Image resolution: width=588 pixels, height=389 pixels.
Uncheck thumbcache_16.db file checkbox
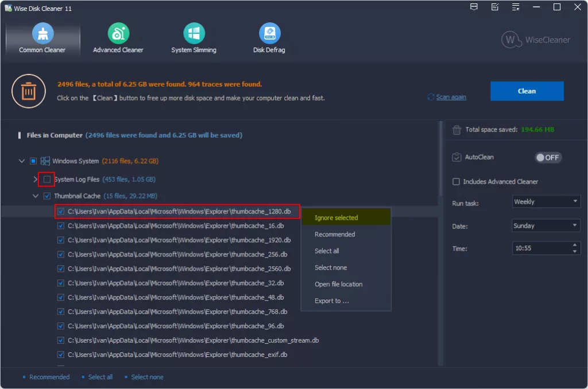(61, 226)
